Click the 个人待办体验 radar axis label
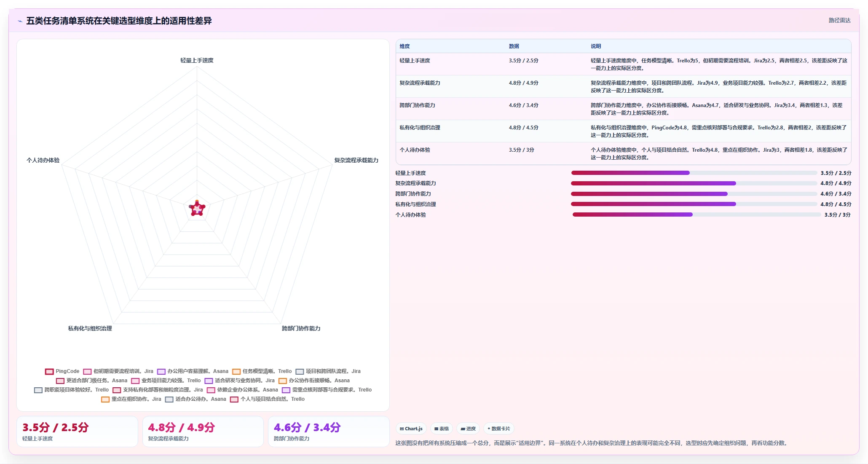868x464 pixels. (43, 160)
